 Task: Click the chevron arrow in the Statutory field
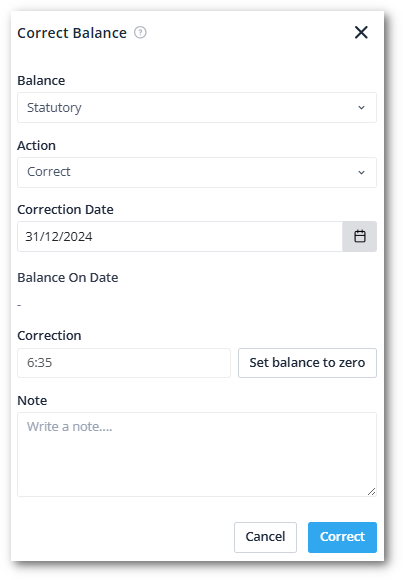pos(362,108)
